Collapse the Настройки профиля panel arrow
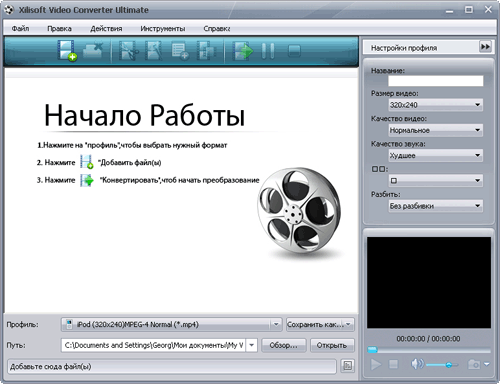Viewport: 500px width, 384px height. [485, 47]
